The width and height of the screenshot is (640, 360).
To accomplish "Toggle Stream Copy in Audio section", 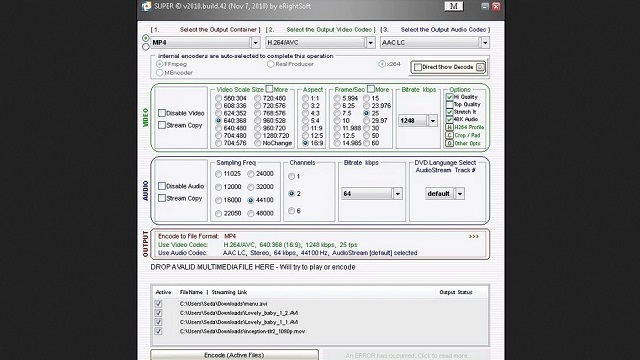I will (162, 198).
